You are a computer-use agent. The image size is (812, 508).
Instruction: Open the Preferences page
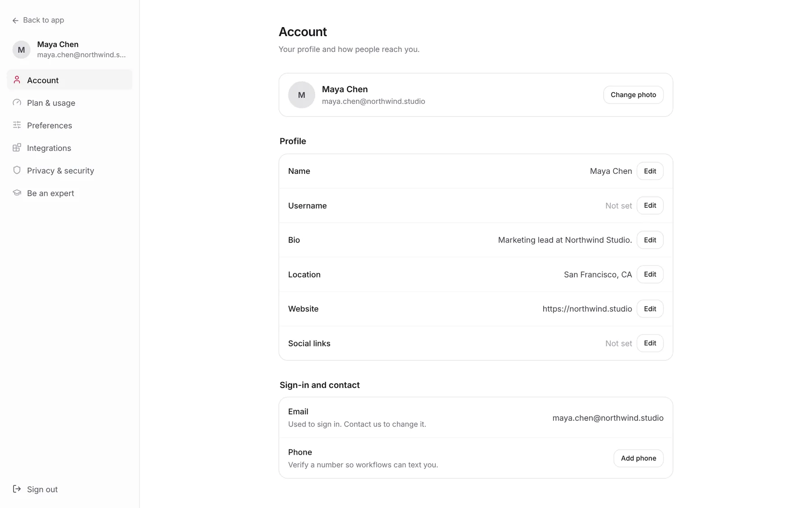[70, 126]
